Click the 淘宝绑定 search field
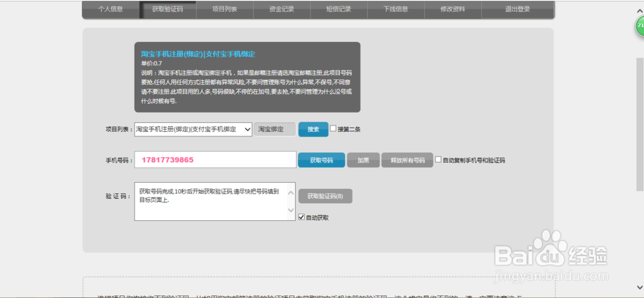644x298 pixels. pyautogui.click(x=275, y=129)
